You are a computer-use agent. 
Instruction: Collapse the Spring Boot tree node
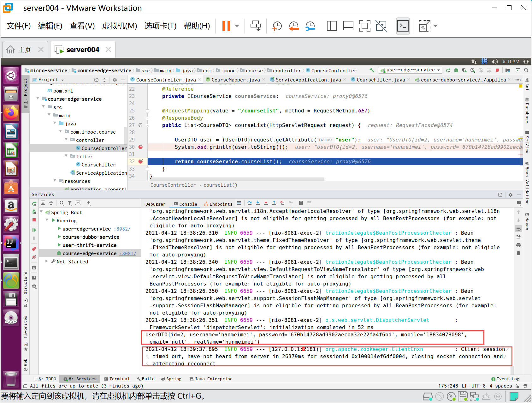click(x=41, y=212)
